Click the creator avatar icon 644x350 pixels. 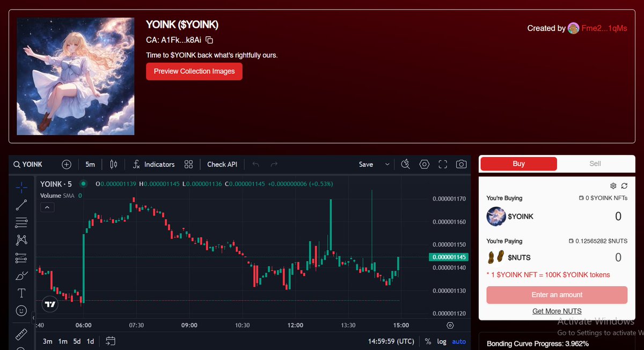coord(574,28)
